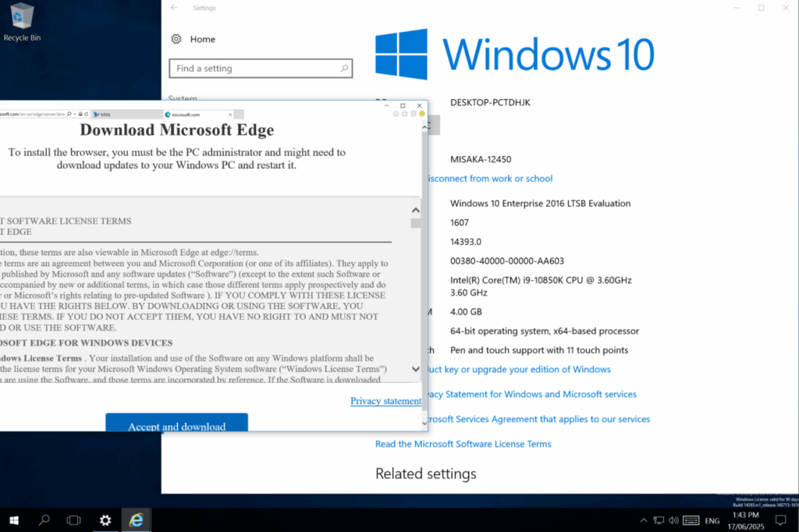The width and height of the screenshot is (799, 532).
Task: Click the yellow smiley feedback icon
Action: click(x=422, y=114)
